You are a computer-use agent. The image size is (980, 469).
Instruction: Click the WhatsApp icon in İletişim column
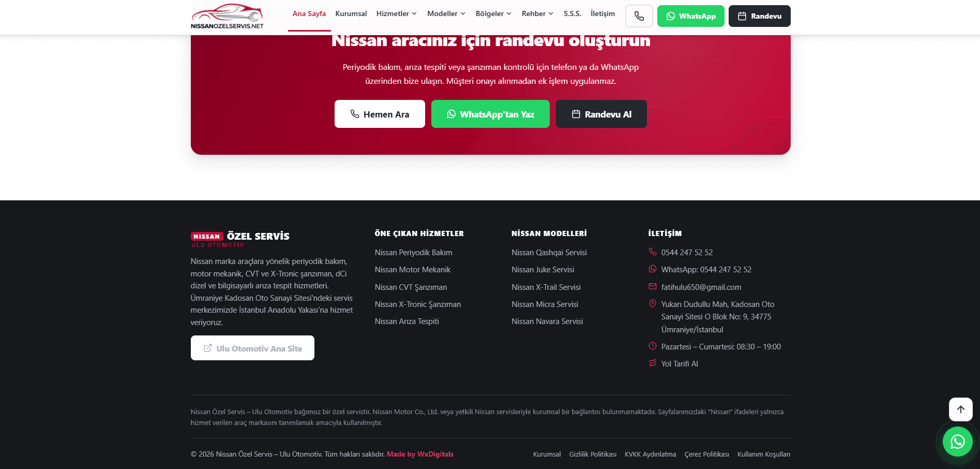coord(653,269)
